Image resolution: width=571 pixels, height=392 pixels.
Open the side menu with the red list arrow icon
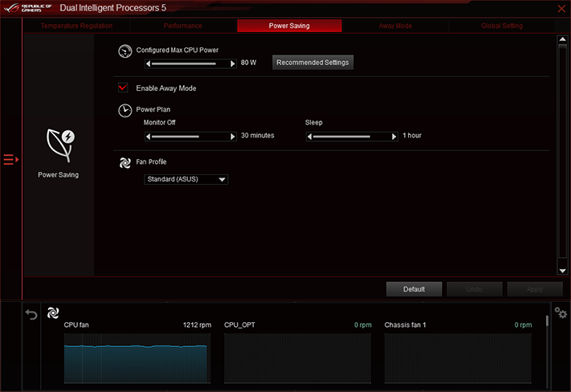tap(11, 160)
